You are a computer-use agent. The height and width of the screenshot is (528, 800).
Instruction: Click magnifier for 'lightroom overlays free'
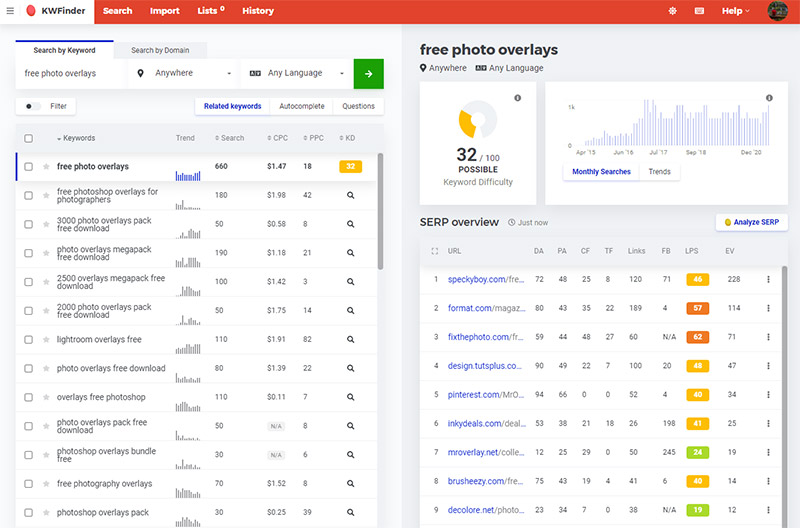click(x=351, y=339)
